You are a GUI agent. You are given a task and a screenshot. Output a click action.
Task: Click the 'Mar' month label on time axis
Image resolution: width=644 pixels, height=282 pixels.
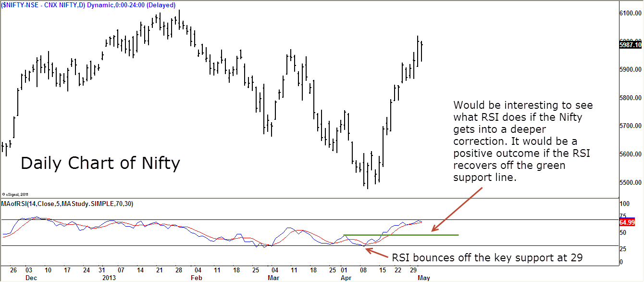(273, 278)
